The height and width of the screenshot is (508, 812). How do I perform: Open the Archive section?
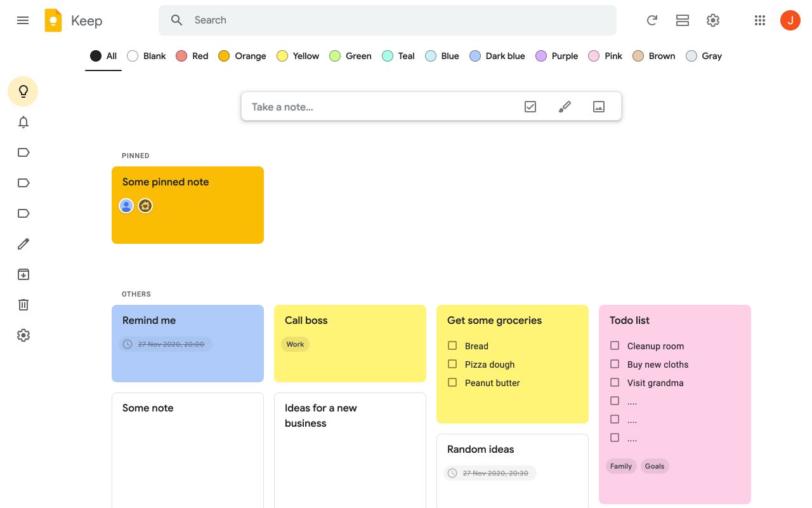tap(23, 274)
